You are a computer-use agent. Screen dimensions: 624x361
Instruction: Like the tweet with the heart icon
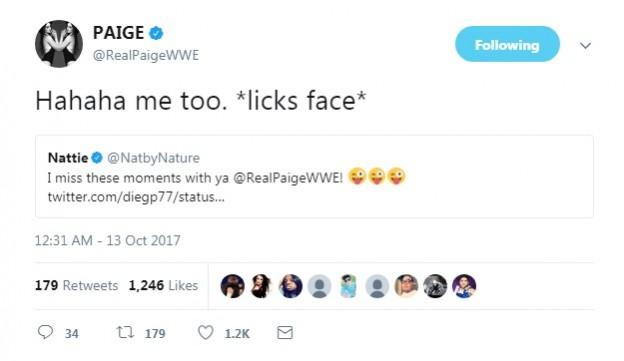205,332
